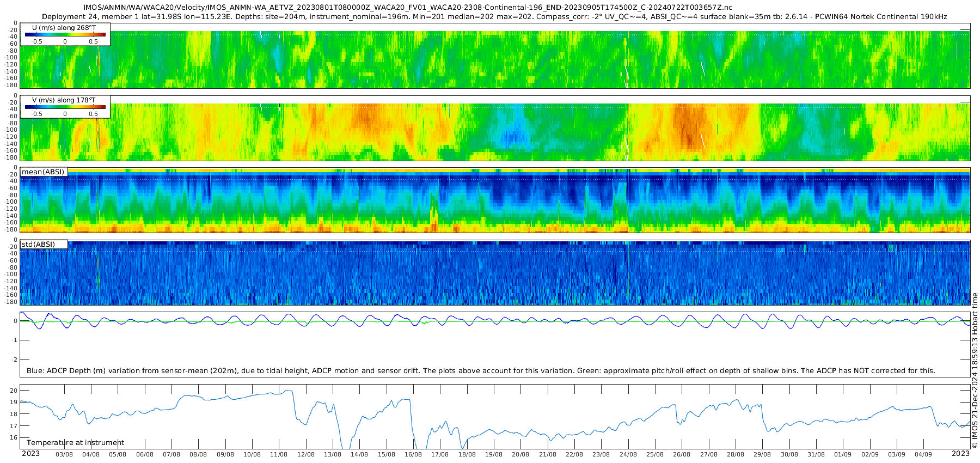Click the 21/08 date tick label
The width and height of the screenshot is (980, 463).
tap(548, 455)
